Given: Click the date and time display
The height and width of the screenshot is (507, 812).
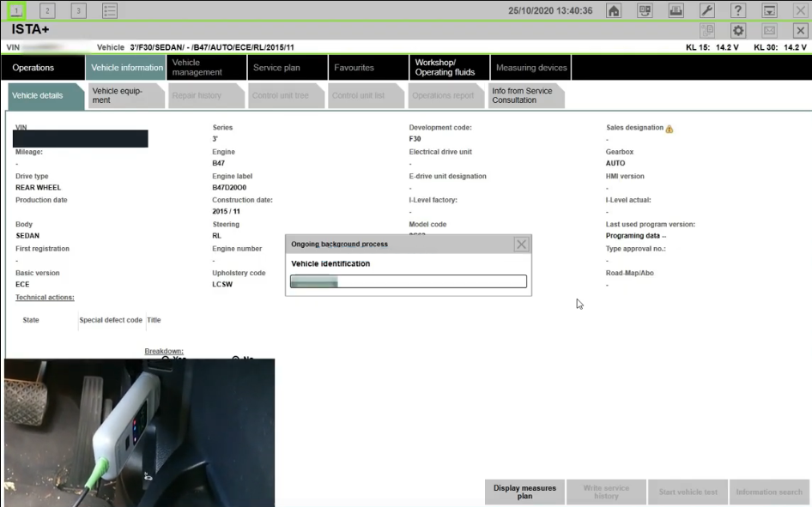Looking at the screenshot, I should pos(550,11).
